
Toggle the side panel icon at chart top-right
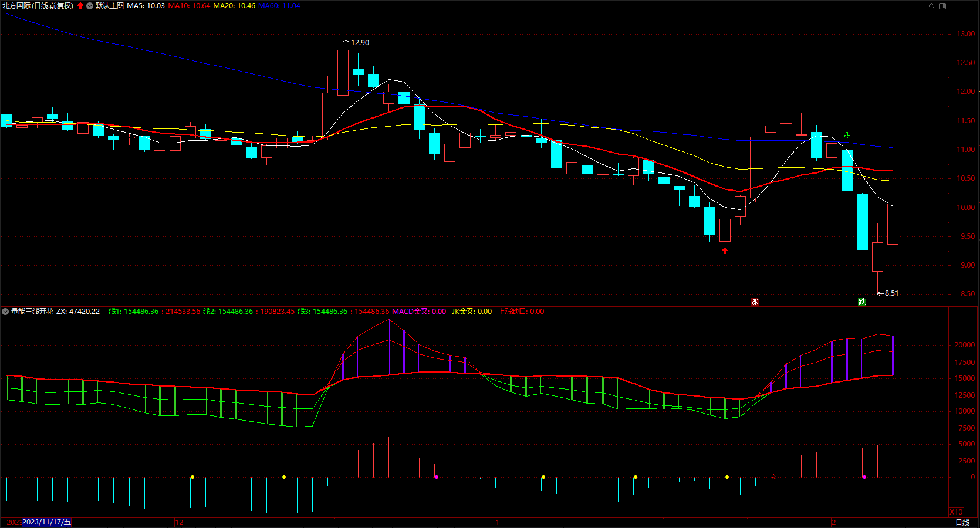[942, 6]
